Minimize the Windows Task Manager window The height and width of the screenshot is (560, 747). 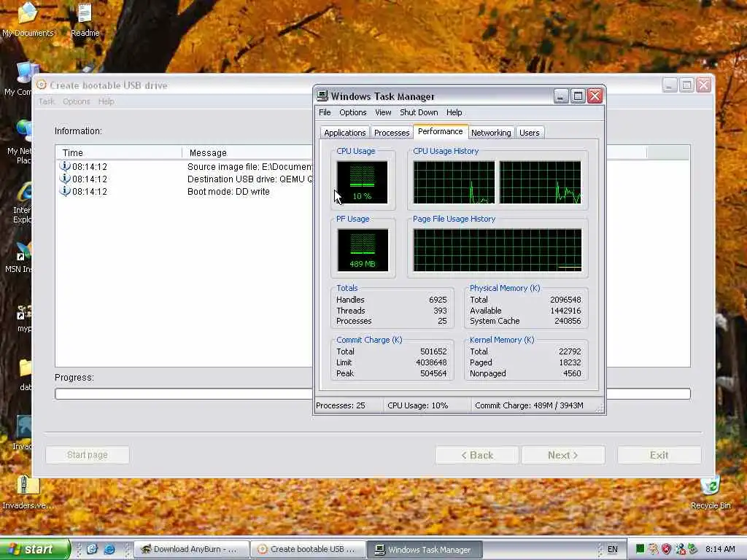(x=561, y=96)
